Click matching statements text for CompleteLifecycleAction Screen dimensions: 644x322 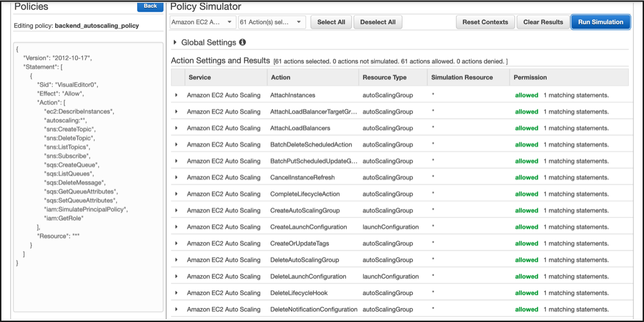(576, 194)
